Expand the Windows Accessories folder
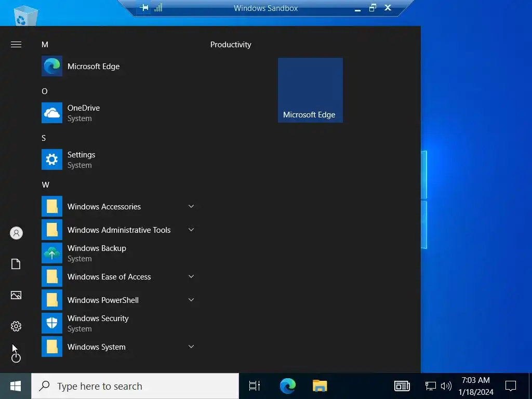The width and height of the screenshot is (532, 399). (x=119, y=206)
